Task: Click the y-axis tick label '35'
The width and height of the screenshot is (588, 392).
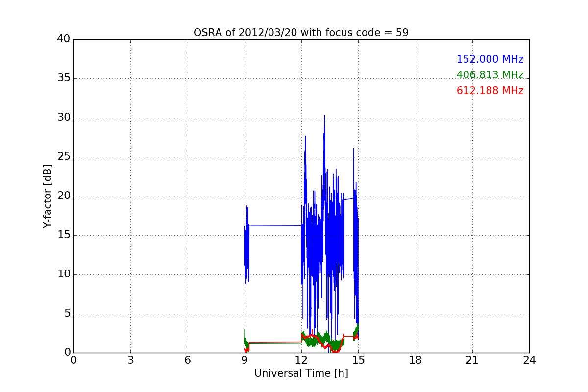Action: coord(64,78)
